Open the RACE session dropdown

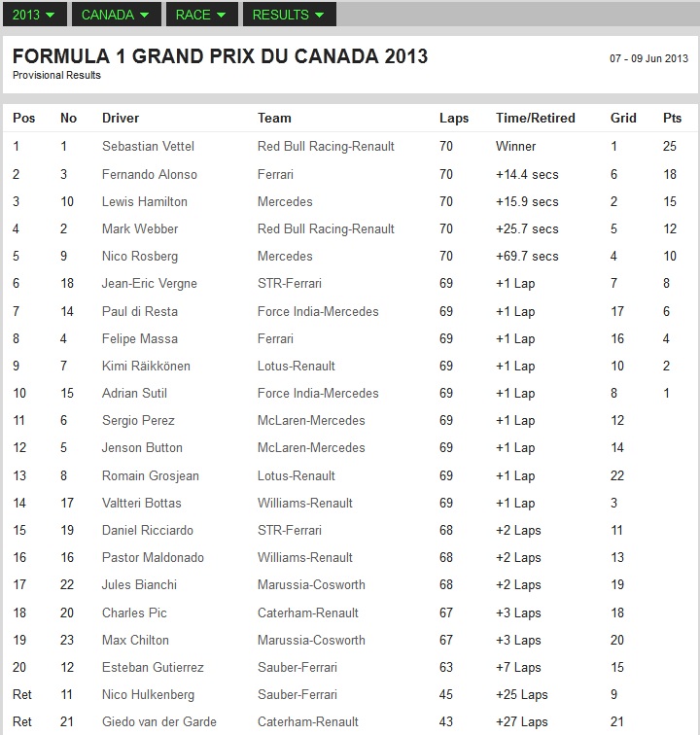click(x=201, y=15)
